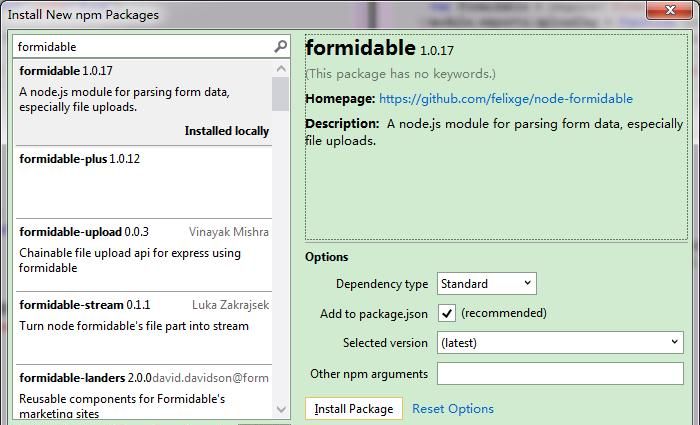This screenshot has height=425, width=700.
Task: Click the search magnifier icon
Action: (x=280, y=46)
